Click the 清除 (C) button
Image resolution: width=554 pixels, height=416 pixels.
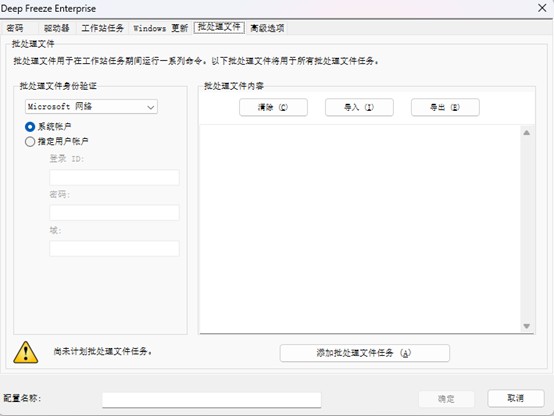click(273, 107)
